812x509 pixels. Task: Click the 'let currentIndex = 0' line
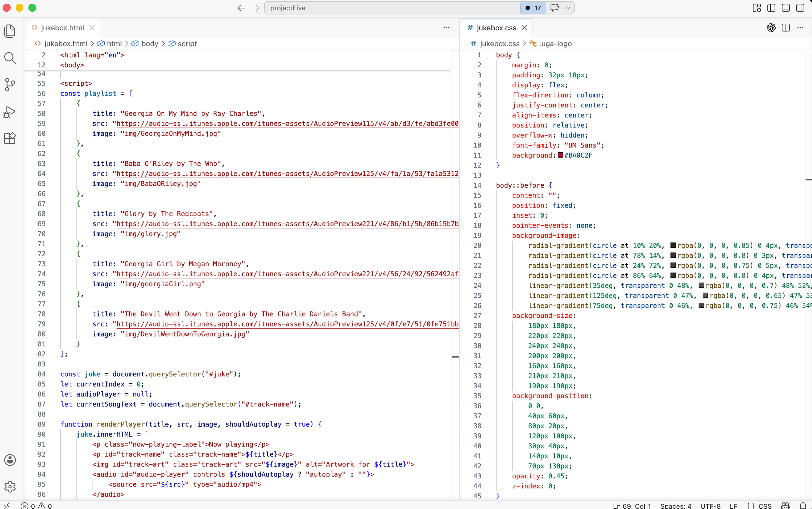102,384
